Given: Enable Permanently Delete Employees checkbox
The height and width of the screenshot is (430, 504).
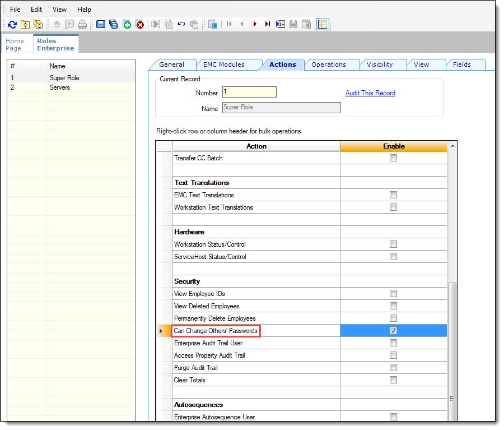Looking at the screenshot, I should [x=393, y=318].
